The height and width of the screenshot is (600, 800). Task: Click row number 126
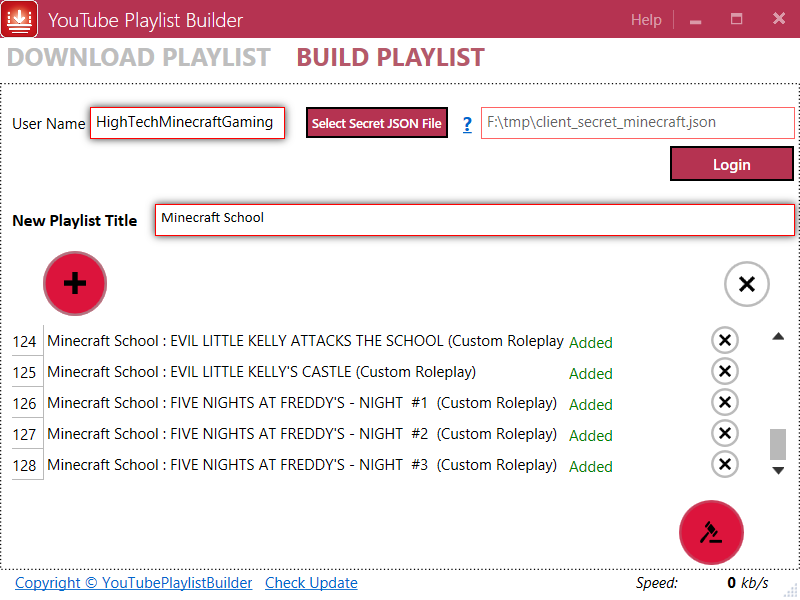coord(24,404)
